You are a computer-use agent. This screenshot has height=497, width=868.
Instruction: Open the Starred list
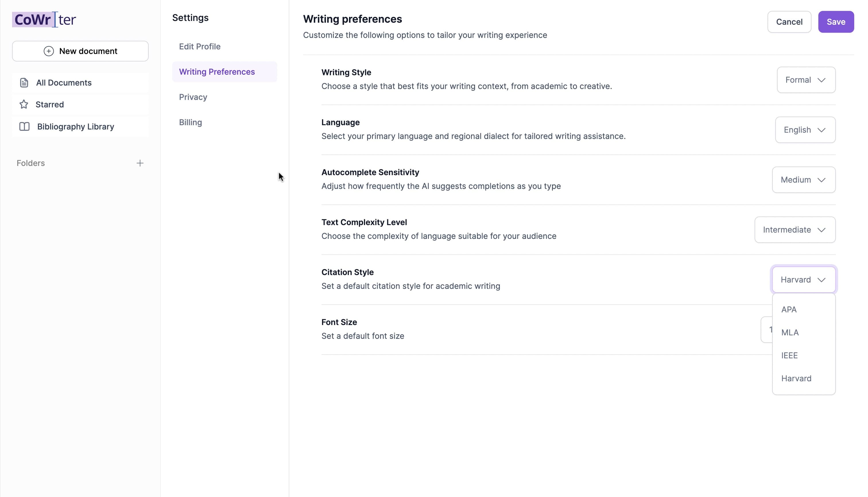pyautogui.click(x=80, y=105)
